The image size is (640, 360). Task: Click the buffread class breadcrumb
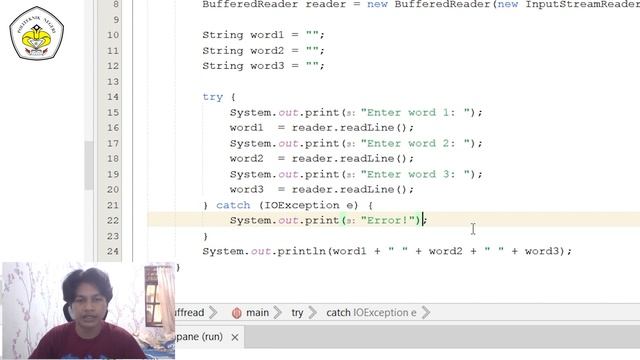coord(190,313)
